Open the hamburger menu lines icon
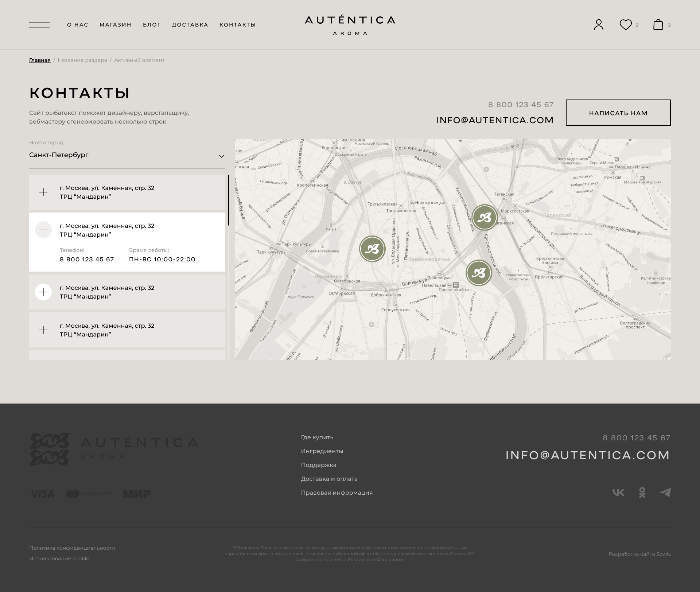 (39, 25)
